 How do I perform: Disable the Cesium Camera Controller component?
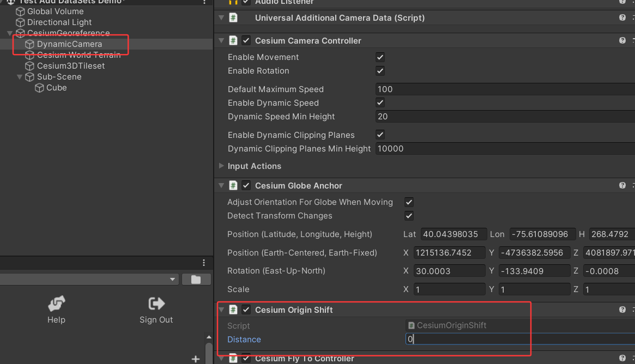[246, 40]
